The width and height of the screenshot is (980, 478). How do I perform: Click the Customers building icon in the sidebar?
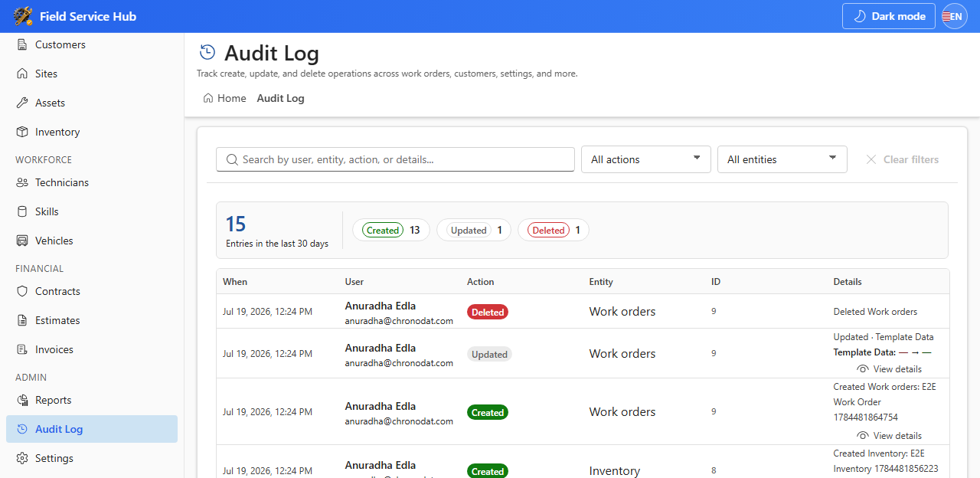point(22,44)
